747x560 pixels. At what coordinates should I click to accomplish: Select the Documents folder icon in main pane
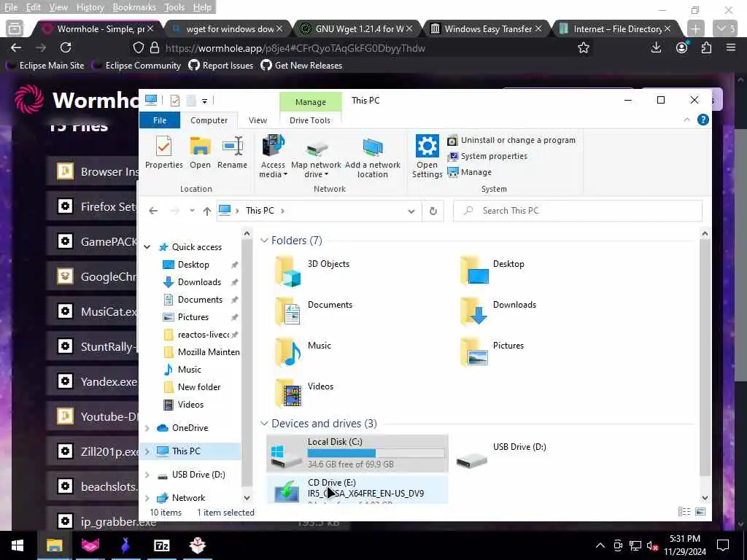click(287, 311)
